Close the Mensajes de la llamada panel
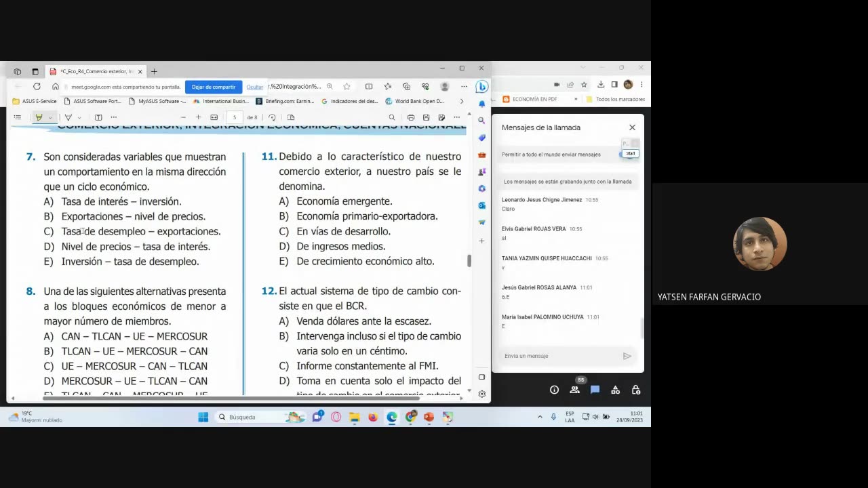This screenshot has height=488, width=868. [632, 127]
